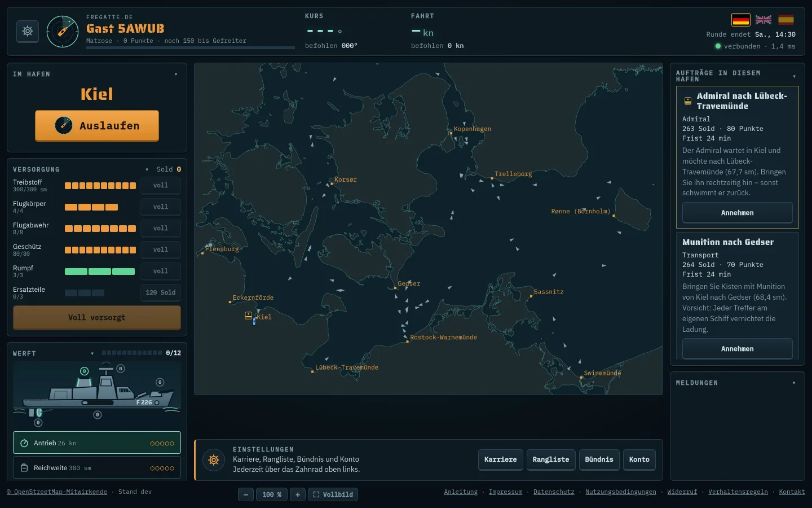The height and width of the screenshot is (508, 812).
Task: Switch language with the British flag
Action: pyautogui.click(x=764, y=20)
